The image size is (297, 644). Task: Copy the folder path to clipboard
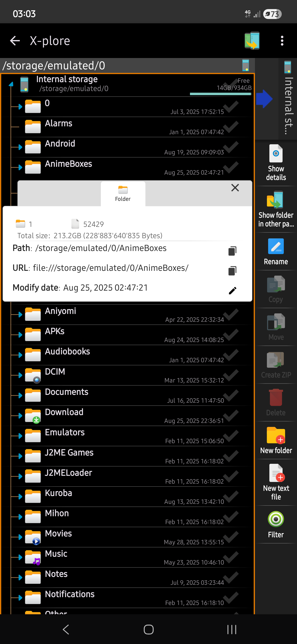(232, 251)
